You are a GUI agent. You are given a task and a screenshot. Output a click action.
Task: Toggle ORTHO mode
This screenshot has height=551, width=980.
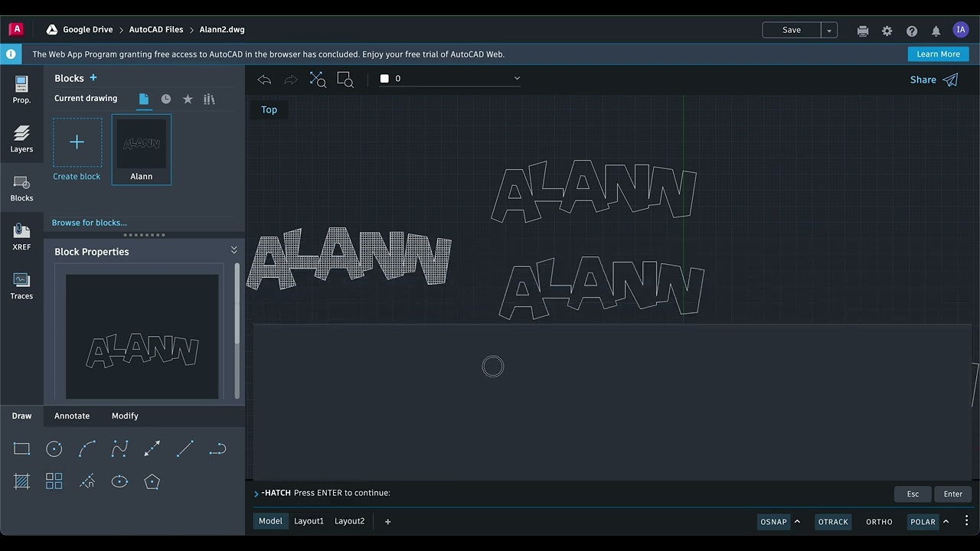[879, 522]
